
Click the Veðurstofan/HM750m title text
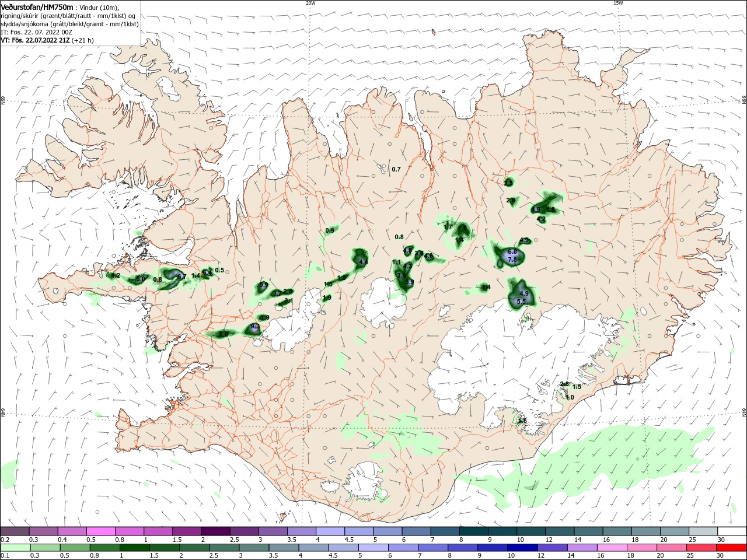click(x=37, y=6)
